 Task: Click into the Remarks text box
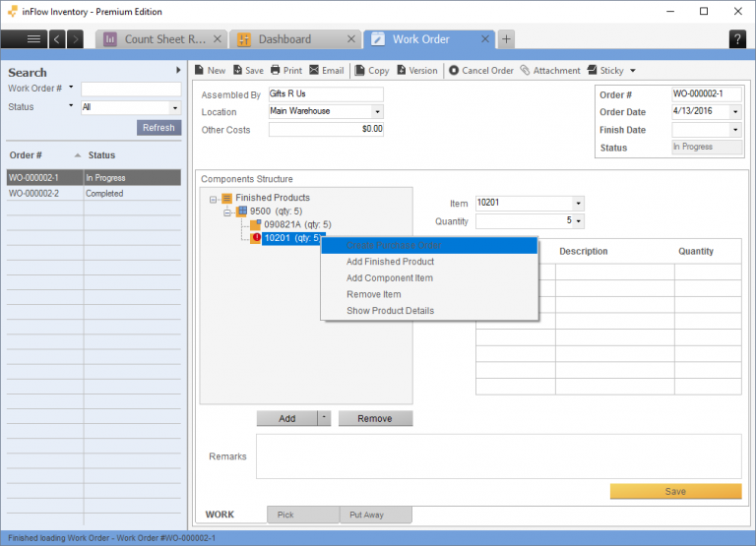[498, 456]
